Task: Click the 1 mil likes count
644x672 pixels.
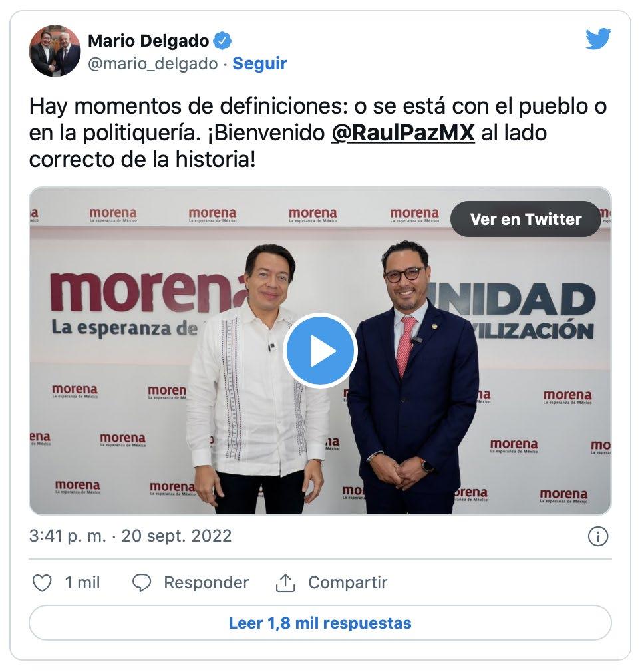Action: [82, 583]
